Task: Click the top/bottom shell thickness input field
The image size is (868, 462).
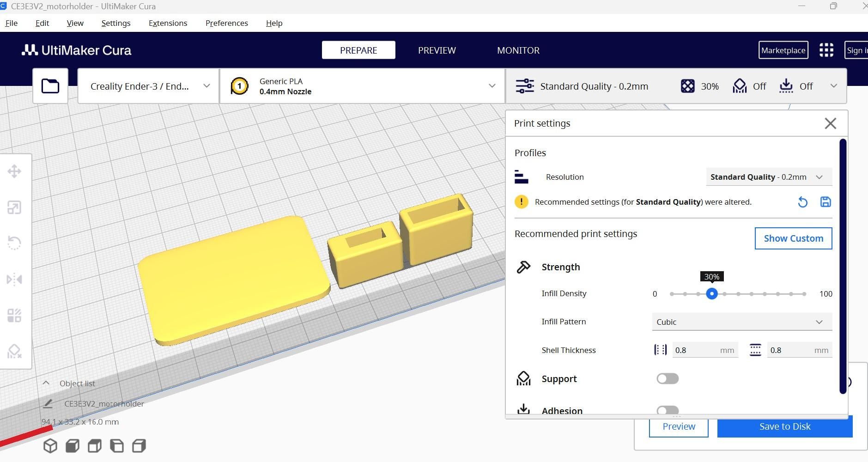Action: (800, 350)
